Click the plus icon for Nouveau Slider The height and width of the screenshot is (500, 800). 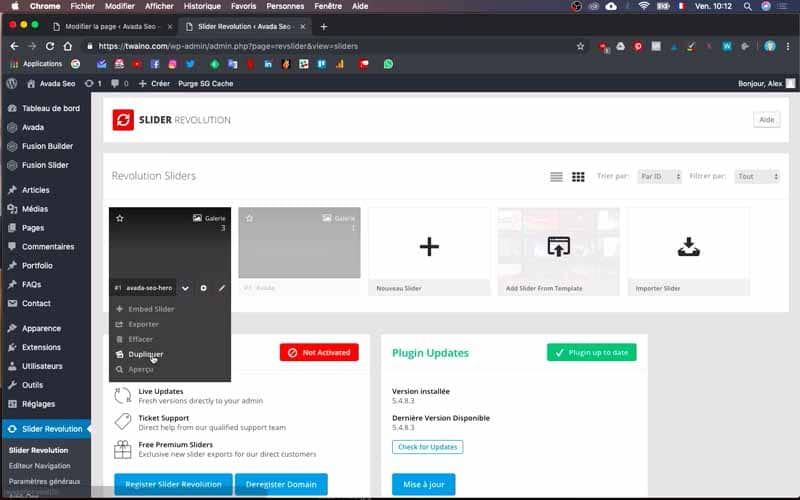[x=429, y=246]
